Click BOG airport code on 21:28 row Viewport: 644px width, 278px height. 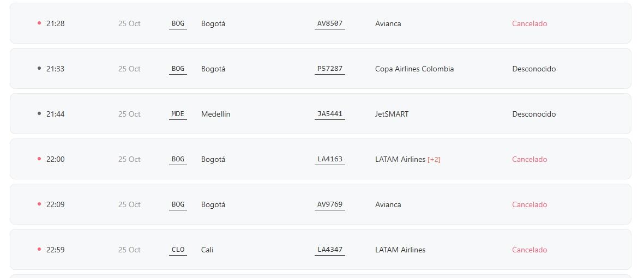(x=178, y=23)
